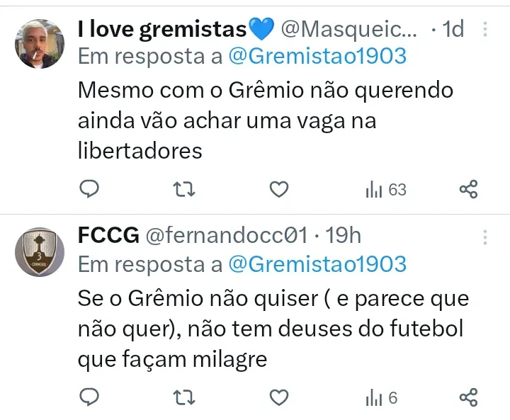Retweet the I love gremistas post
The image size is (510, 420).
(184, 189)
